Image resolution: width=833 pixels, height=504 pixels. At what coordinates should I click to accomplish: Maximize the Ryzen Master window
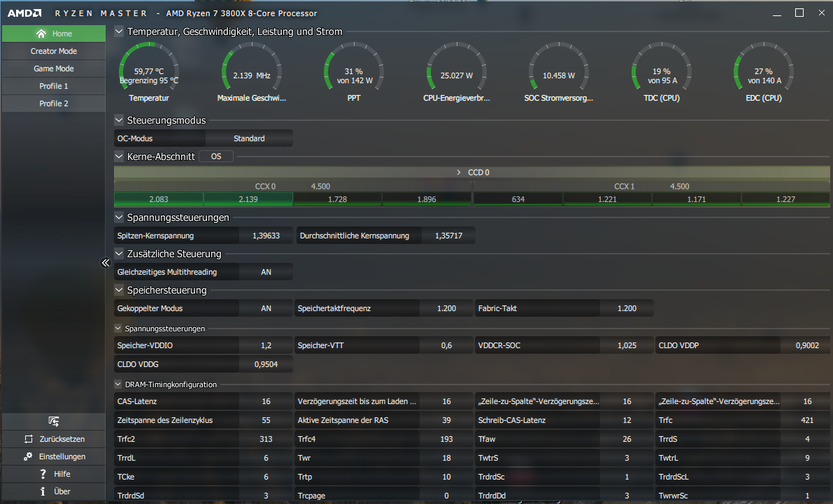pos(799,13)
